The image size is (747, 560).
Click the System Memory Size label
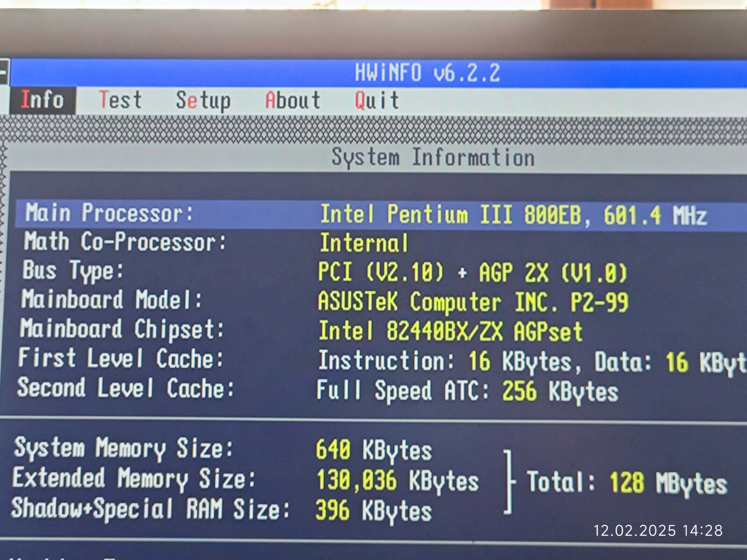pyautogui.click(x=123, y=448)
